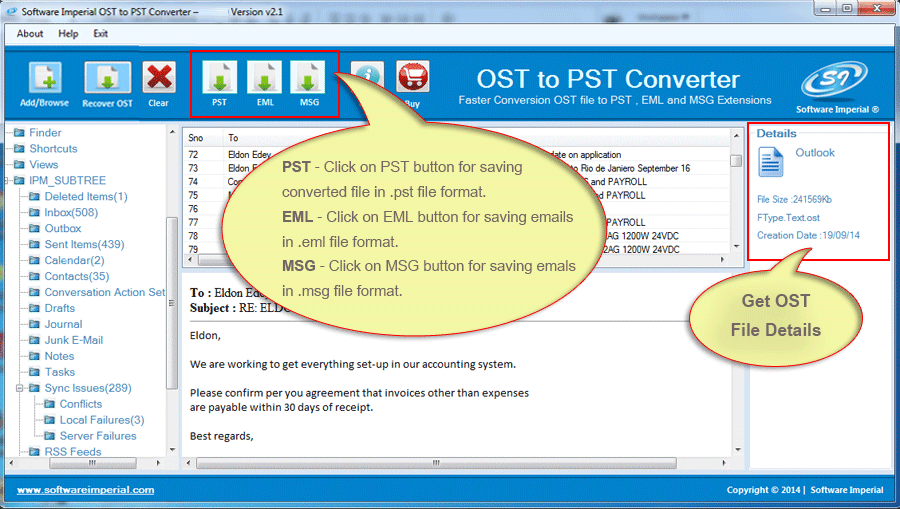Select email row number 75
This screenshot has height=509, width=900.
point(456,195)
